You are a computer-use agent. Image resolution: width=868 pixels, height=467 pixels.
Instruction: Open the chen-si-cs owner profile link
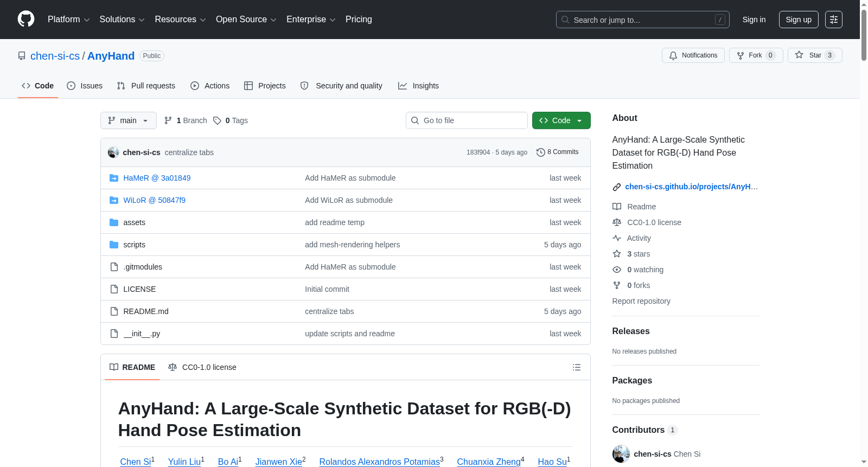tap(55, 56)
